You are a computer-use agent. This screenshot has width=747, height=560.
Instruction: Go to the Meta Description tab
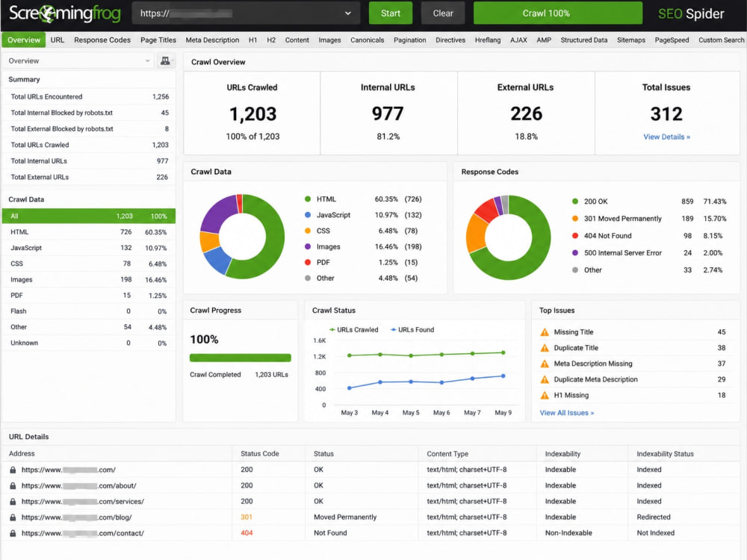(x=212, y=40)
